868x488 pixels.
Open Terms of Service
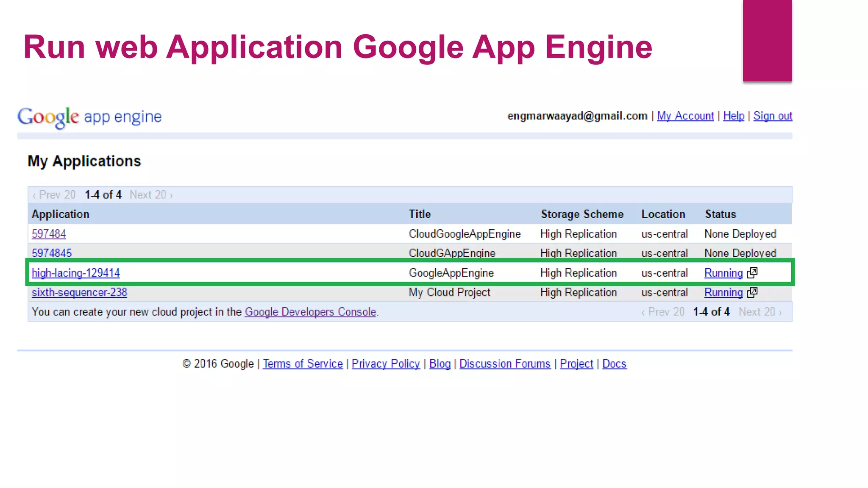click(x=303, y=363)
